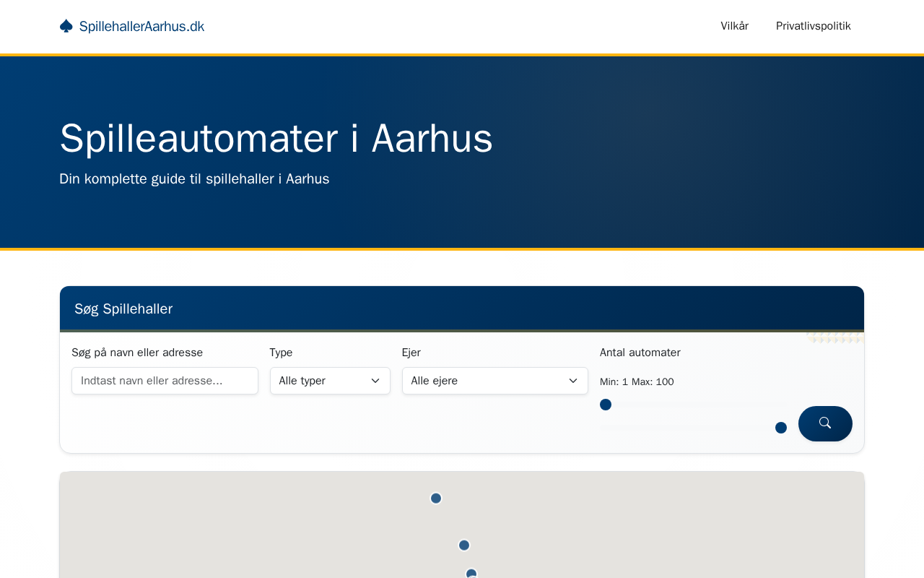Click the Type field label

(x=281, y=353)
